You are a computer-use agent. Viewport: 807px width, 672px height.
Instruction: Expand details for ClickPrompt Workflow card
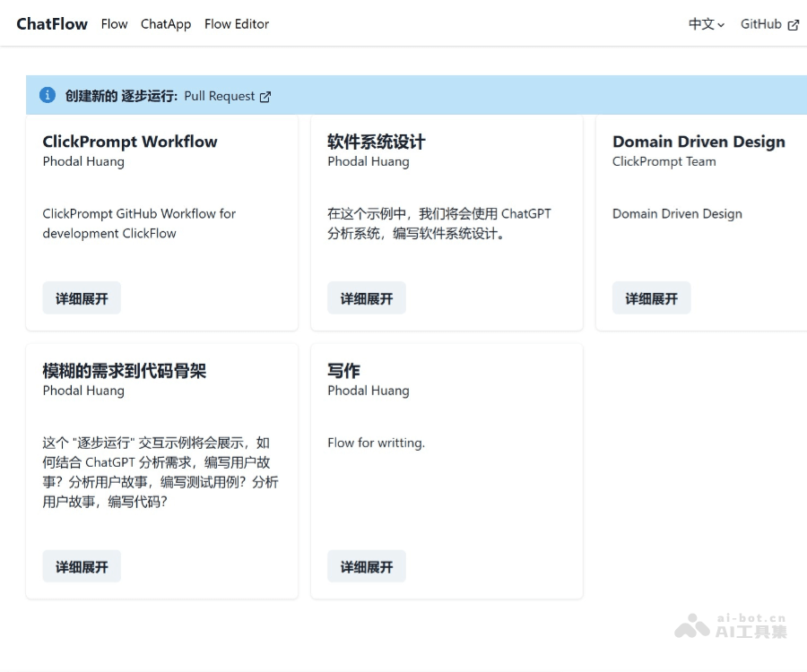[82, 298]
